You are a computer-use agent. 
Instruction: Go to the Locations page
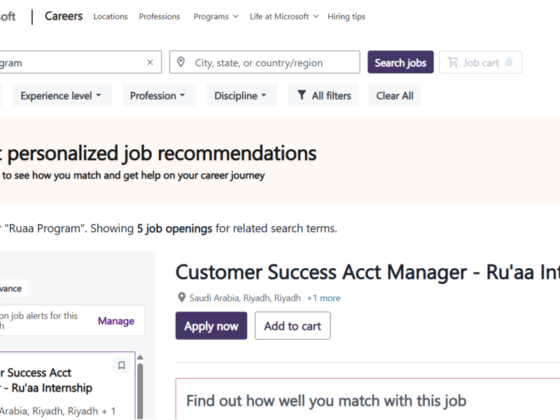tap(110, 16)
